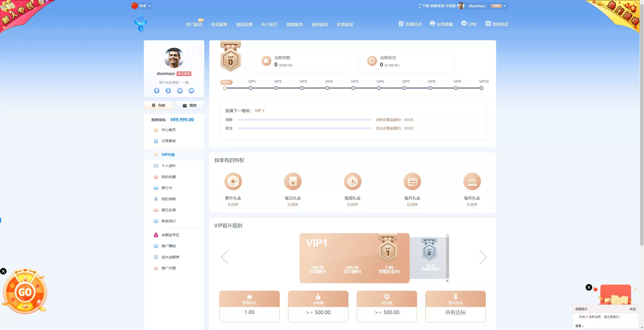Click the 每周礼金 clock icon
This screenshot has height=330, width=644.
(x=352, y=181)
